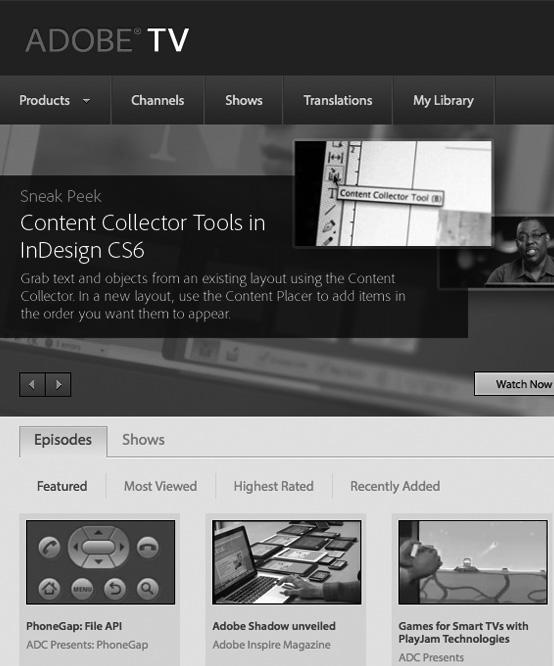The height and width of the screenshot is (666, 554).
Task: Select the Highest Rated filter
Action: click(x=274, y=486)
